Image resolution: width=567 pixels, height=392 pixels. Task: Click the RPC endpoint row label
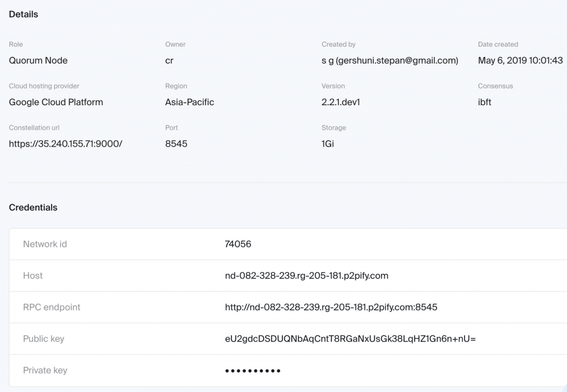51,307
